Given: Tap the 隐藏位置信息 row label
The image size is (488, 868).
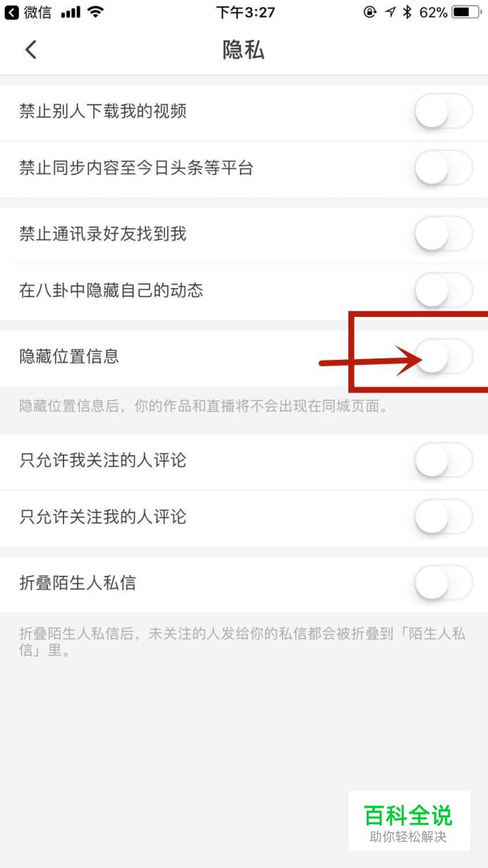Looking at the screenshot, I should (x=69, y=356).
